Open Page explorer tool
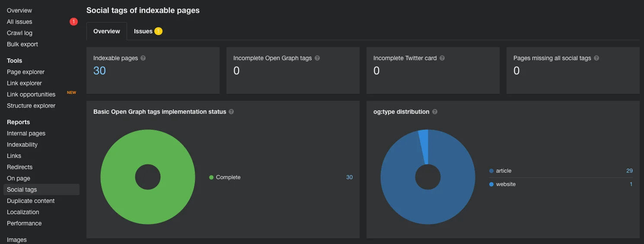This screenshot has height=244, width=644. (x=26, y=72)
